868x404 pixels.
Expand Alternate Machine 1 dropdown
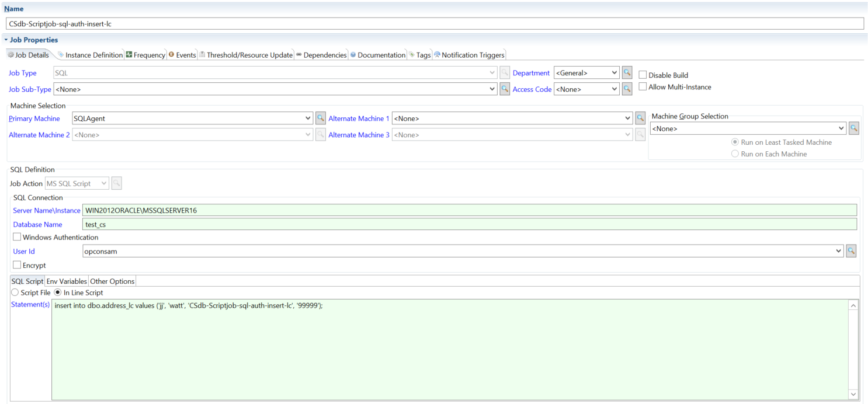[628, 119]
